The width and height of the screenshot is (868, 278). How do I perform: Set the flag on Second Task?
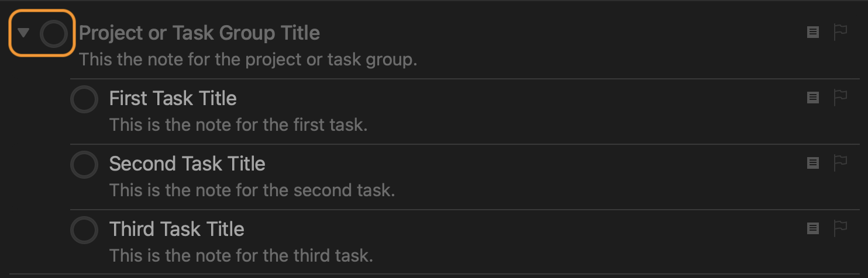tap(840, 163)
